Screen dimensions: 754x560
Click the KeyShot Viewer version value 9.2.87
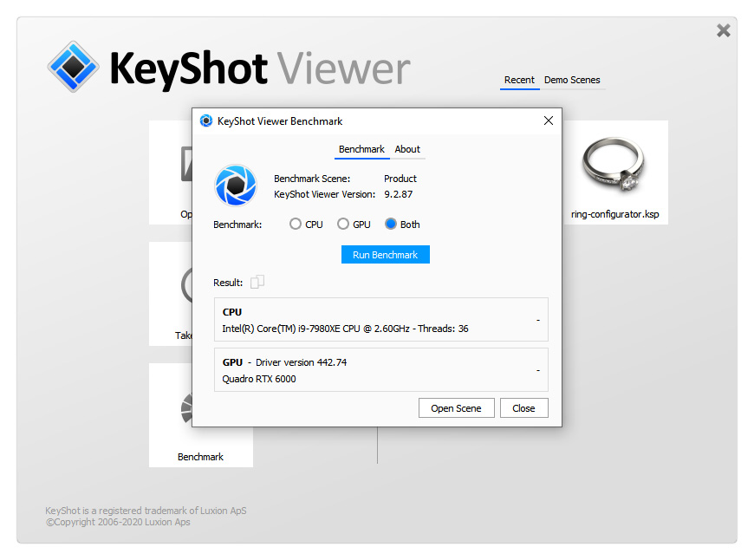(x=398, y=194)
